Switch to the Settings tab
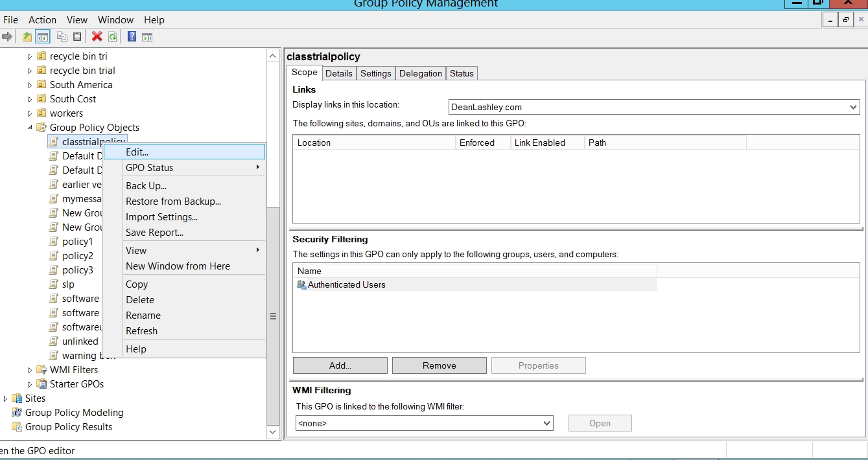 [375, 73]
